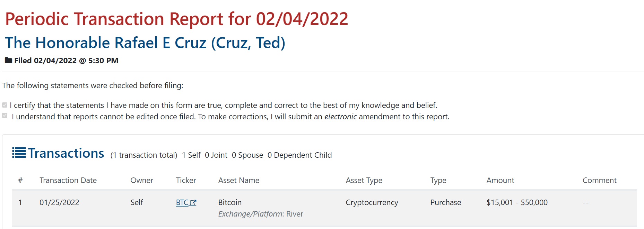Image resolution: width=644 pixels, height=229 pixels.
Task: Click the Transactions section heading
Action: 66,153
